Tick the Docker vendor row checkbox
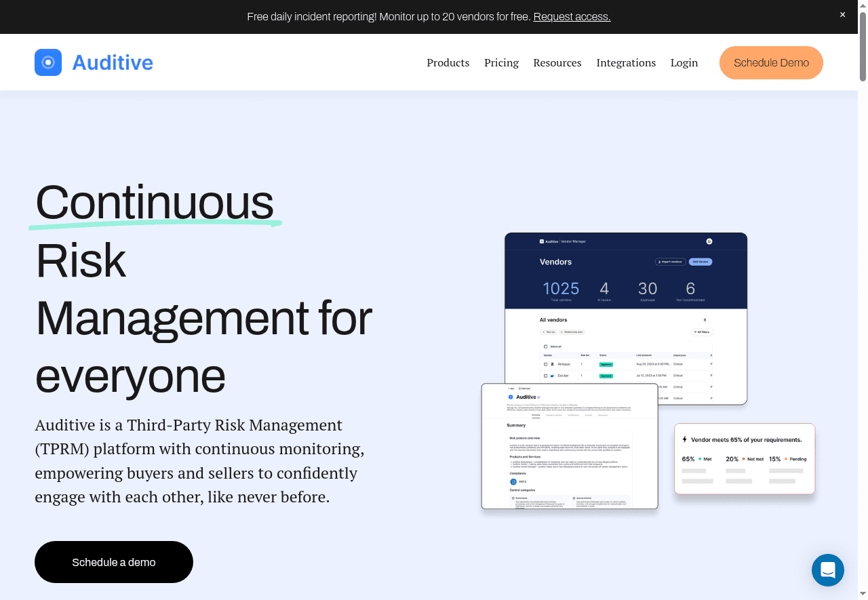Image resolution: width=868 pixels, height=600 pixels. [x=545, y=376]
